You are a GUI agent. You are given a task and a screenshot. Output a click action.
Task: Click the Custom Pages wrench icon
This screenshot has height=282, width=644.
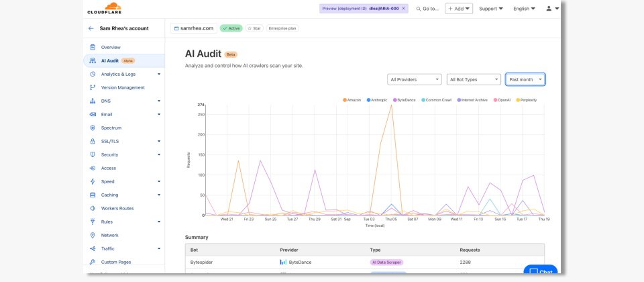click(x=92, y=262)
